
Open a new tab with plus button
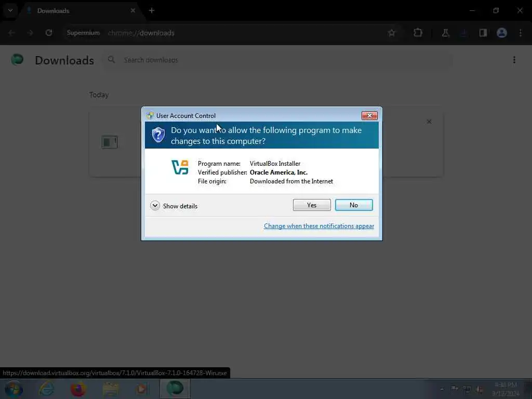[x=152, y=11]
